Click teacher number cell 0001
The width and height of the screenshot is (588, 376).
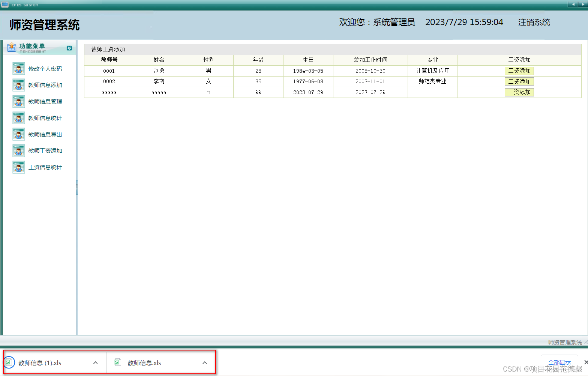click(x=109, y=71)
